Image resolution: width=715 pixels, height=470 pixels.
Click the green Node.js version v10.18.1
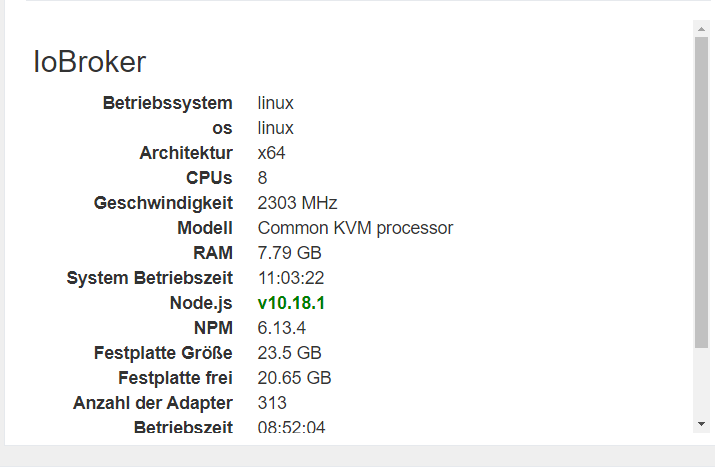(x=291, y=303)
